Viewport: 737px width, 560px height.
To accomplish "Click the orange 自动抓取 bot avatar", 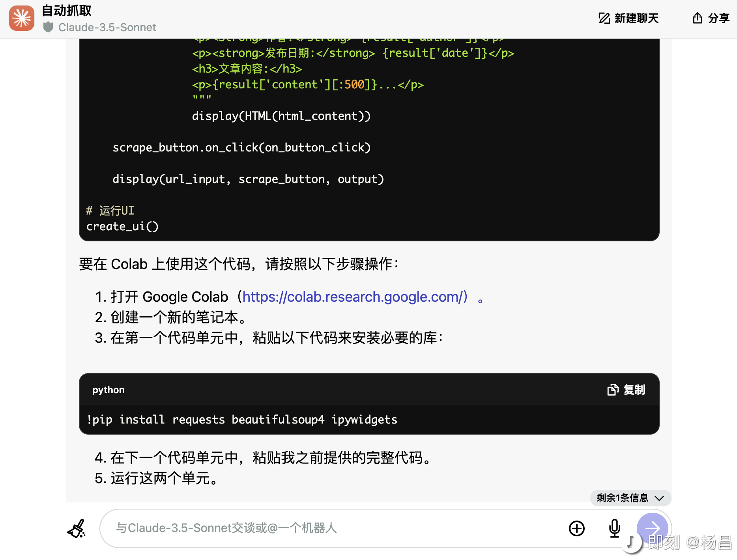I will (x=21, y=18).
